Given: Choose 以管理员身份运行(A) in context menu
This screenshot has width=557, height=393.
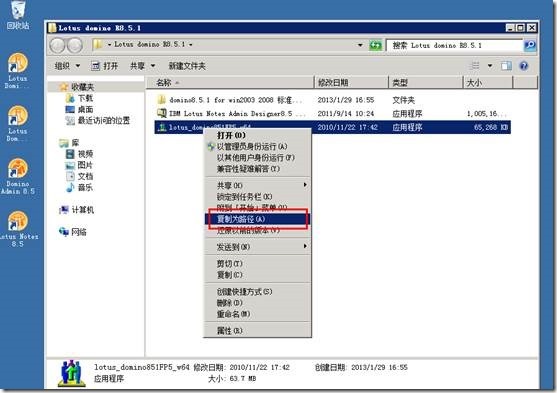Looking at the screenshot, I should tap(258, 146).
